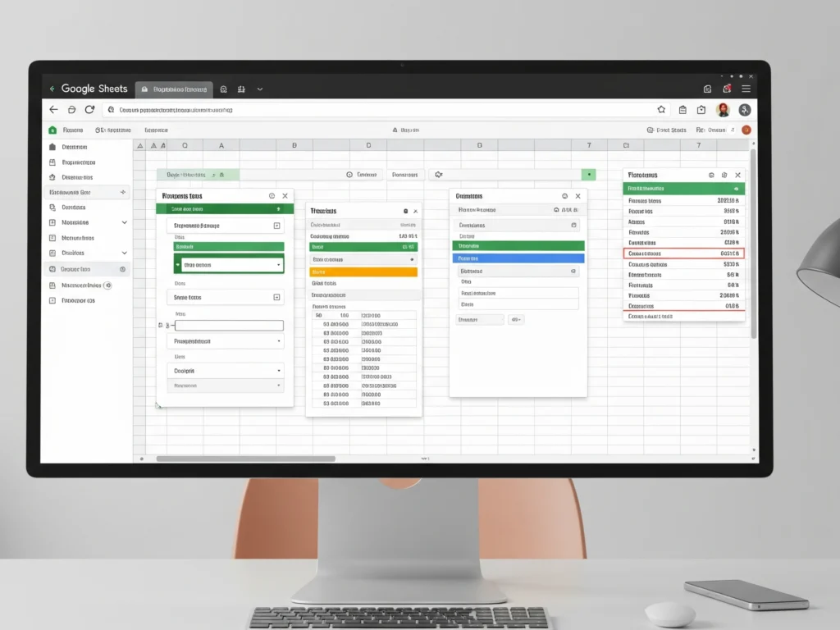Screen dimensions: 840x630
Task: Select the star bookmark icon in the browser bar
Action: point(661,108)
